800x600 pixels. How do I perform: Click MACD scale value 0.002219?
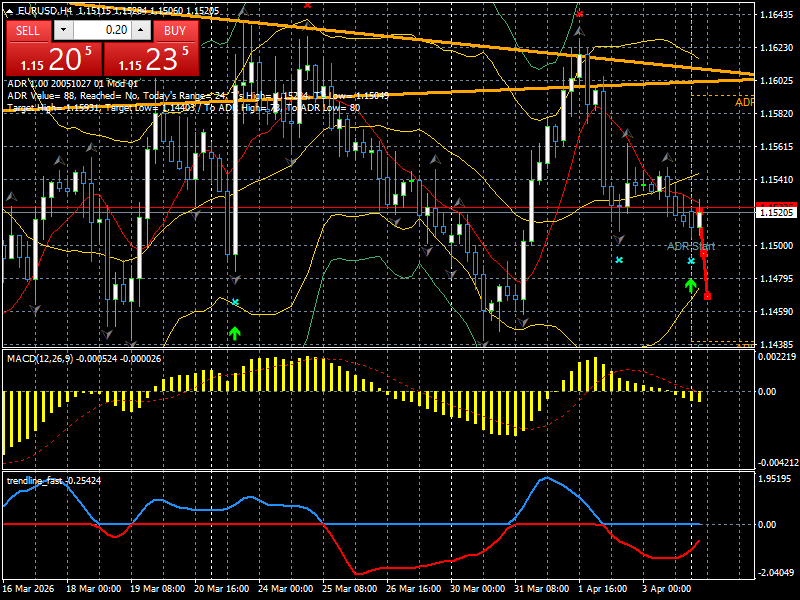point(777,357)
